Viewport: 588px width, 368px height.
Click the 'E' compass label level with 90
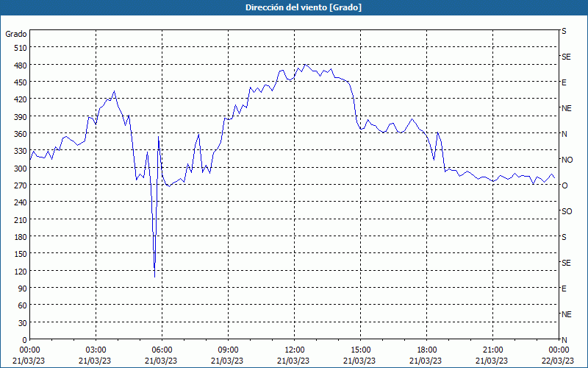[x=564, y=289]
